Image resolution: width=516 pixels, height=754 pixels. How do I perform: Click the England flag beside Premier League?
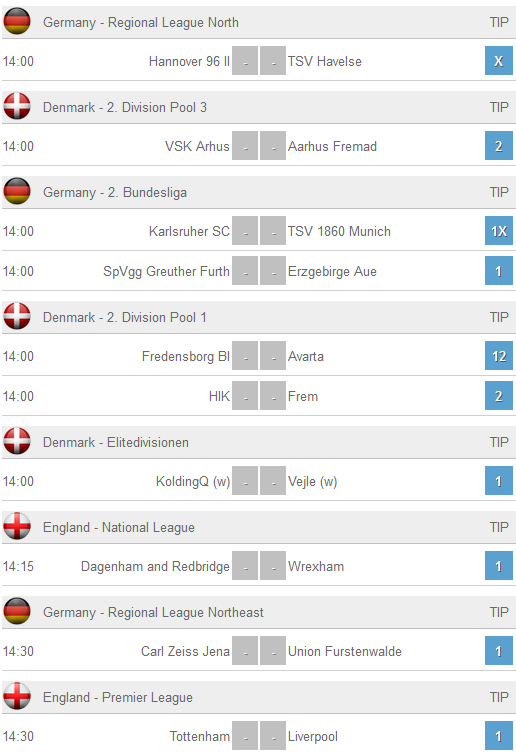pos(17,696)
